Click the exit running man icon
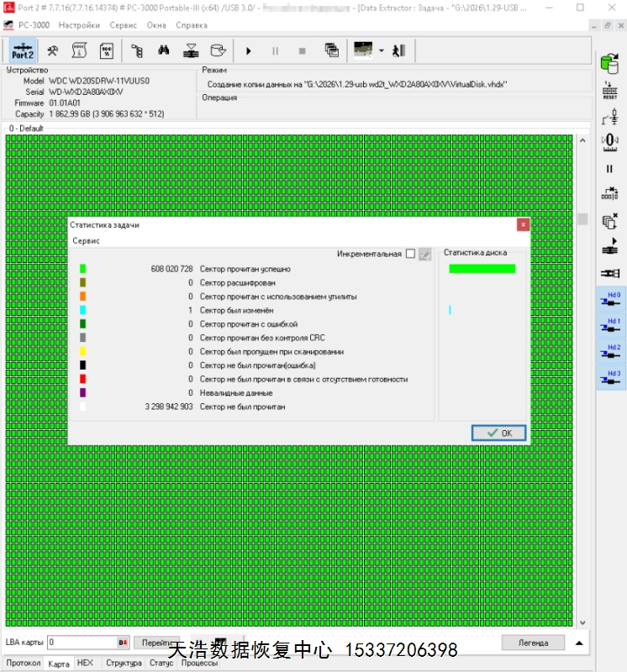Screen dimensions: 627x672 tap(398, 50)
